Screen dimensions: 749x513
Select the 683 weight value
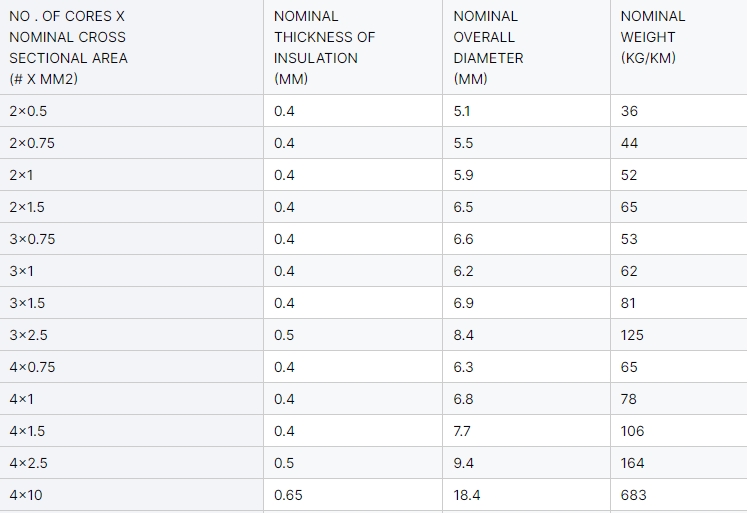point(633,495)
